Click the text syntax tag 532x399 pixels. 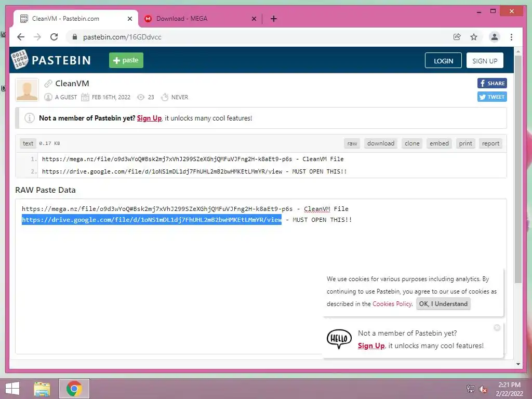pos(28,143)
